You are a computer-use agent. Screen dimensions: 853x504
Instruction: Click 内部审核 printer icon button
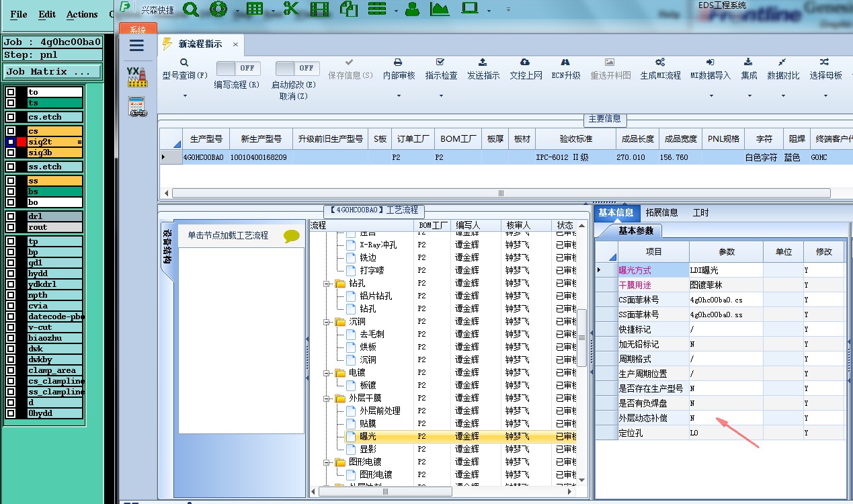click(x=399, y=69)
